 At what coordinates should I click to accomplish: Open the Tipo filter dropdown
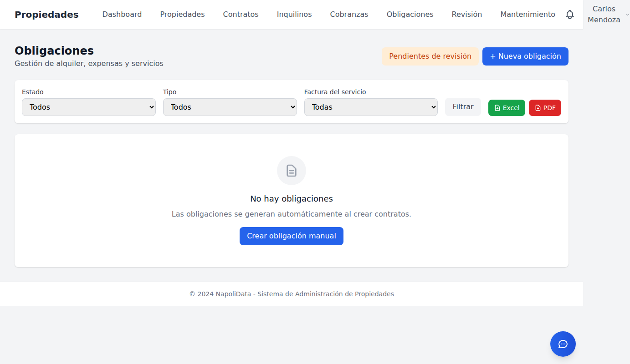[x=230, y=107]
